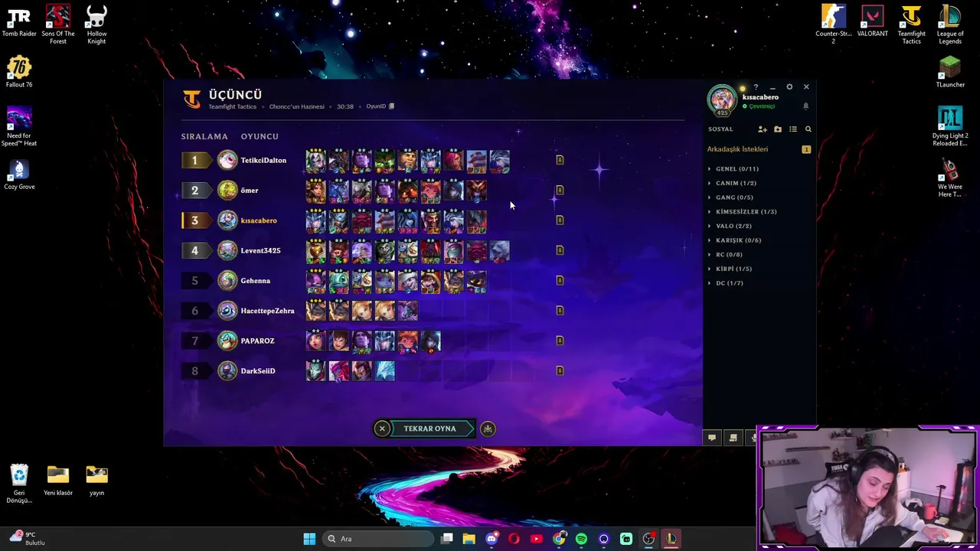980x551 pixels.
Task: Click the kısacabero profile avatar
Action: pyautogui.click(x=722, y=100)
